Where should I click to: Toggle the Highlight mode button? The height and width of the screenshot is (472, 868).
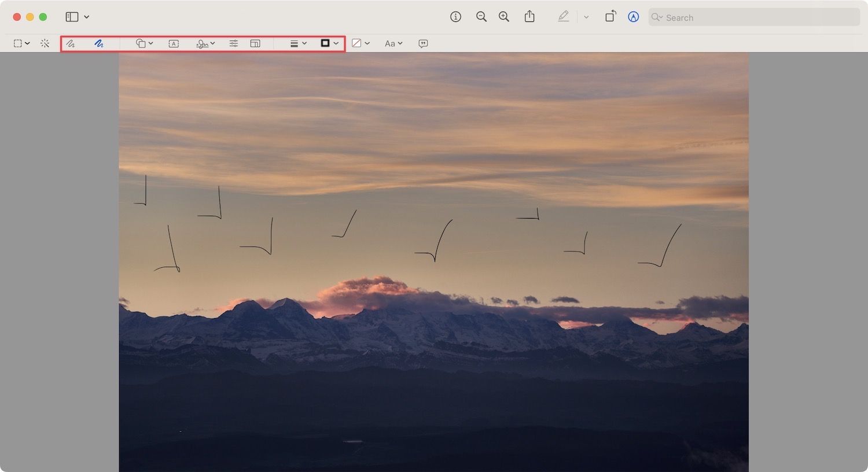tap(564, 17)
